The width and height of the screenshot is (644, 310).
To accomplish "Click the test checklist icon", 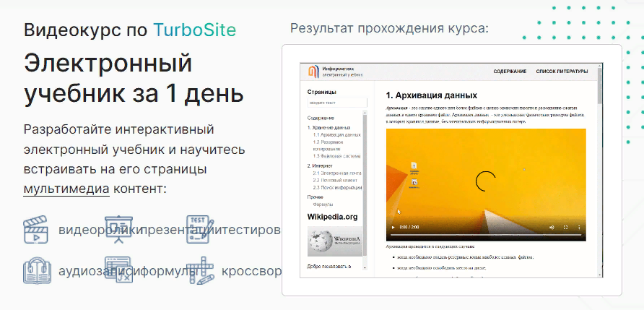I will 199,230.
